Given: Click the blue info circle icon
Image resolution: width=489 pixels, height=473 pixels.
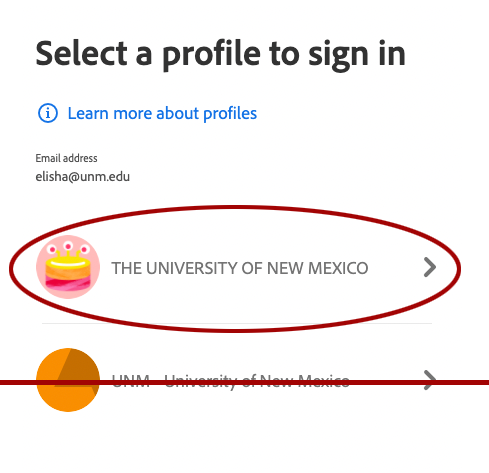Looking at the screenshot, I should click(48, 113).
